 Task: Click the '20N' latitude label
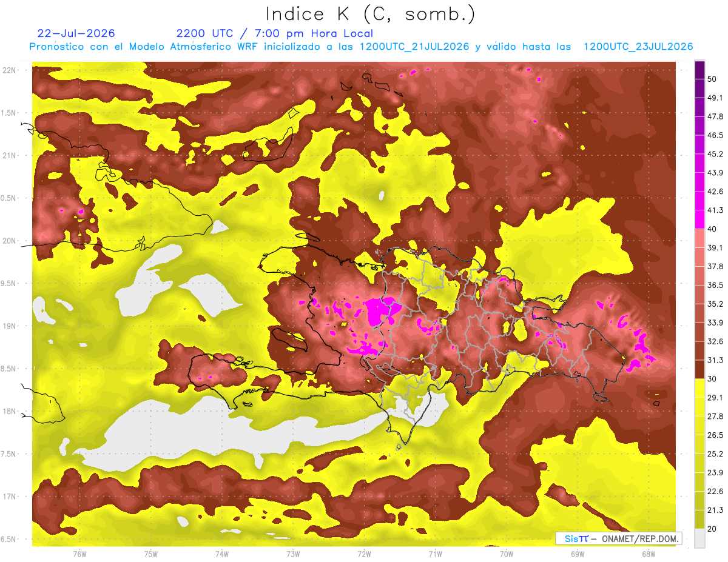(9, 241)
